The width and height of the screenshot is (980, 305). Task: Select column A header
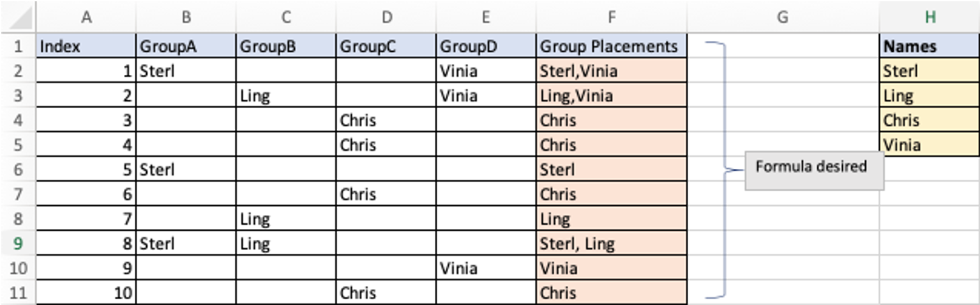click(x=86, y=18)
